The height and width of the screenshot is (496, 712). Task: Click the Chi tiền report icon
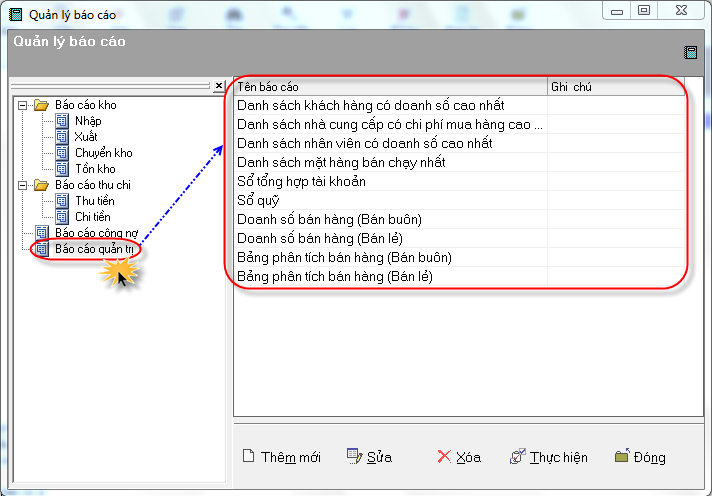62,217
